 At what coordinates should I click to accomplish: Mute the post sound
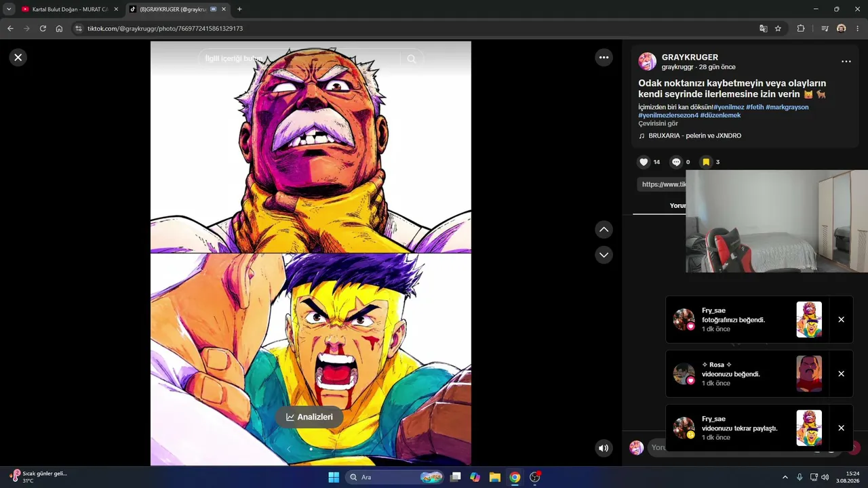click(x=604, y=448)
